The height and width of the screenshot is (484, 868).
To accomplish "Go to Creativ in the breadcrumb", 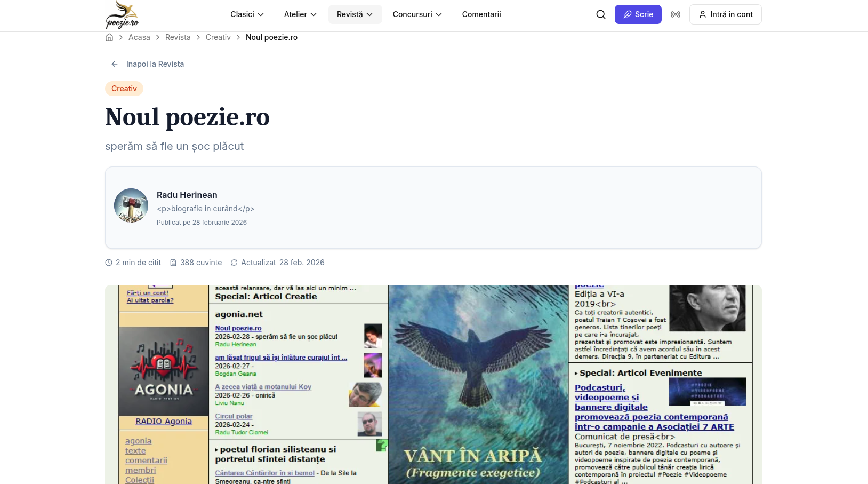I will pos(218,37).
